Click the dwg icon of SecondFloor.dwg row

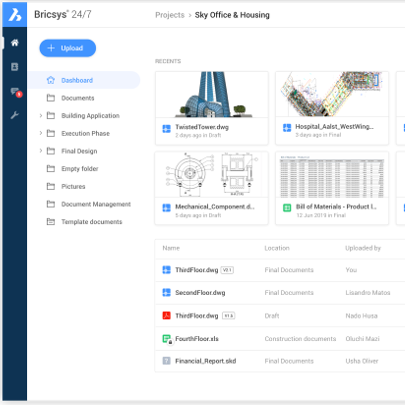[x=166, y=293]
